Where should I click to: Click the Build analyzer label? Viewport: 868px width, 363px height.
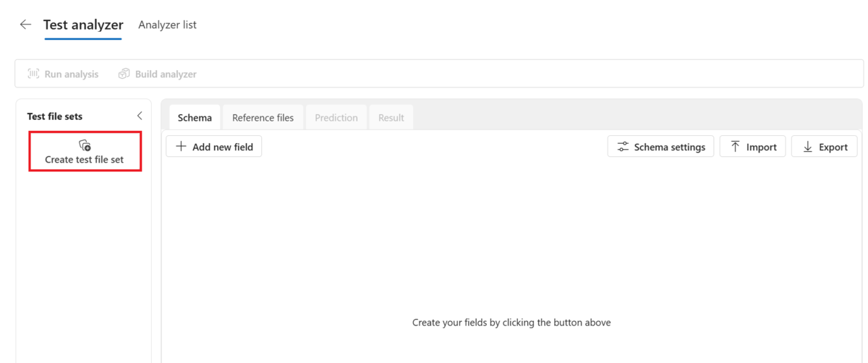[x=166, y=74]
